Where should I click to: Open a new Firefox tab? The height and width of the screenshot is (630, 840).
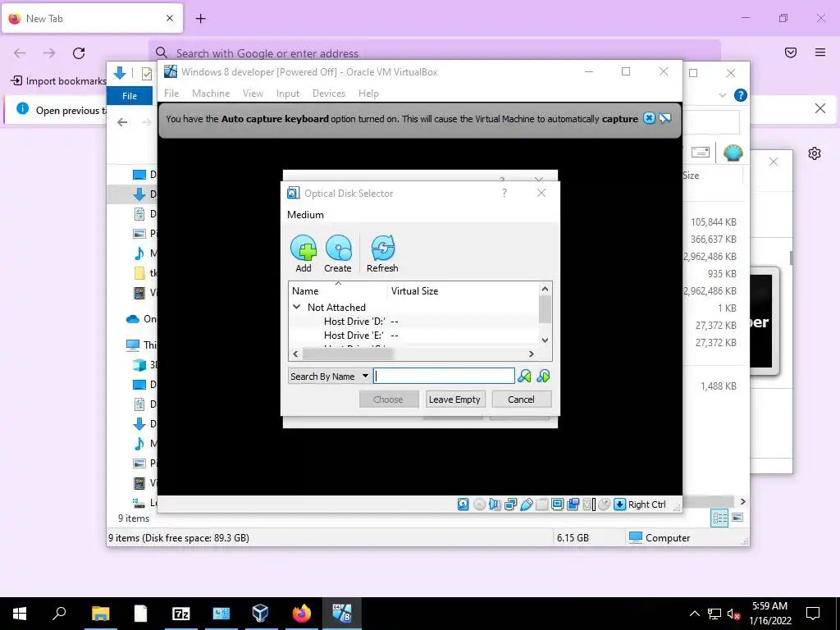pos(200,19)
